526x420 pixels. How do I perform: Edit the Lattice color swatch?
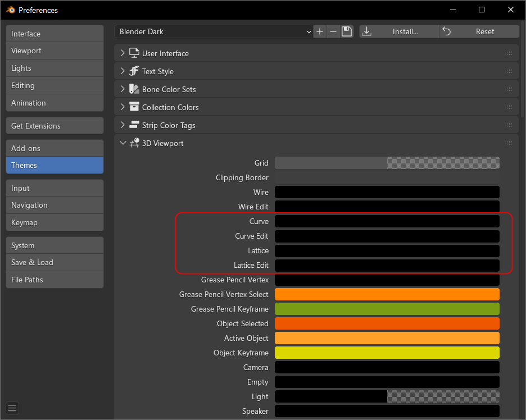[387, 251]
